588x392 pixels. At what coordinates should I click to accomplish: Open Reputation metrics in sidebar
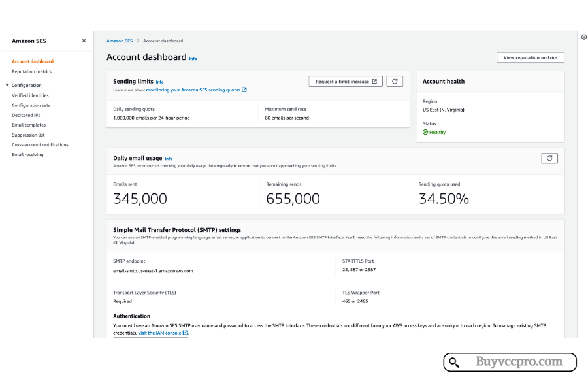31,71
